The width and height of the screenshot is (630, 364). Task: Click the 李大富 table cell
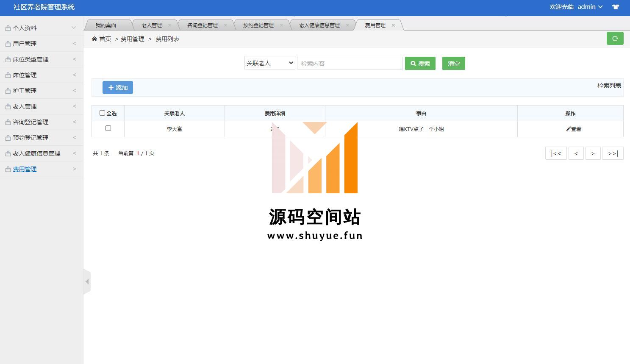coord(175,129)
